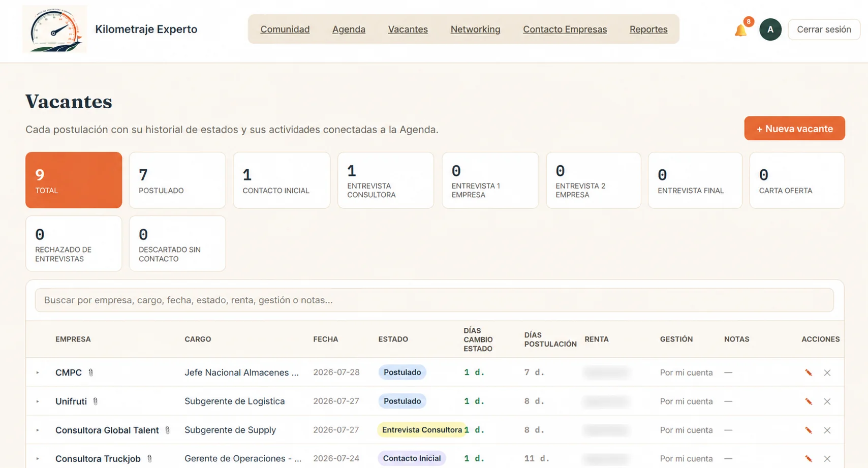The width and height of the screenshot is (868, 468).
Task: Edit the CMPC row with pencil icon
Action: (808, 372)
